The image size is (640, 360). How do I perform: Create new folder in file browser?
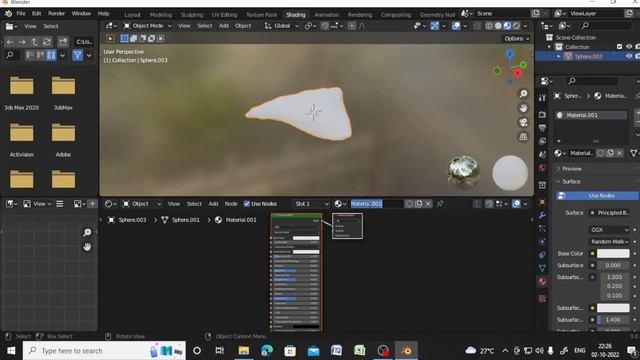tap(63, 42)
